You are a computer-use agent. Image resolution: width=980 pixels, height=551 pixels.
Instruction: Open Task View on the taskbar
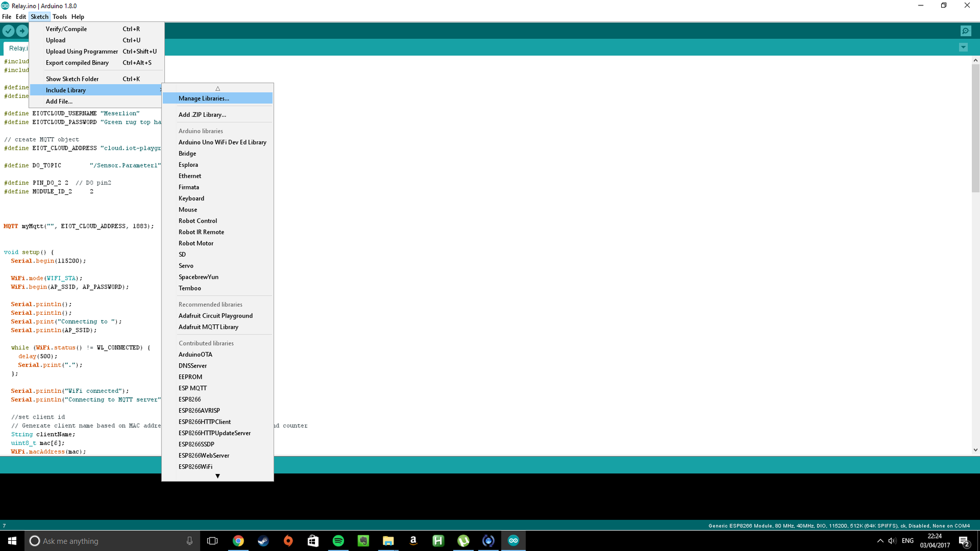[213, 541]
